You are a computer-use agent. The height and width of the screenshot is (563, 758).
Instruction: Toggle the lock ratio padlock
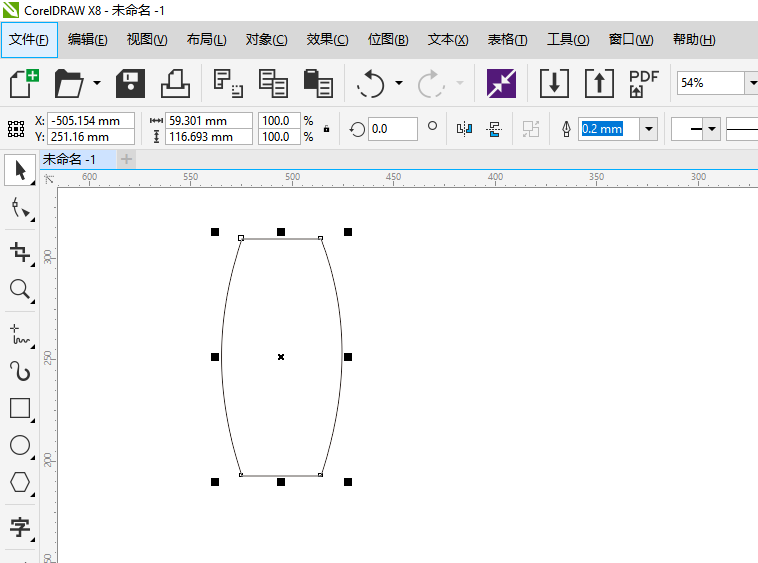(326, 129)
